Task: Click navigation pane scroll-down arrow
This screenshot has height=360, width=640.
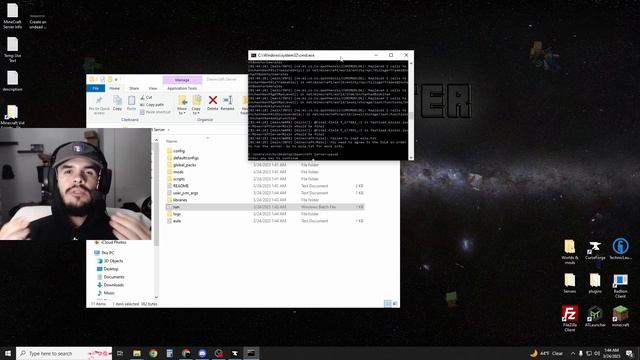Action: [x=156, y=298]
